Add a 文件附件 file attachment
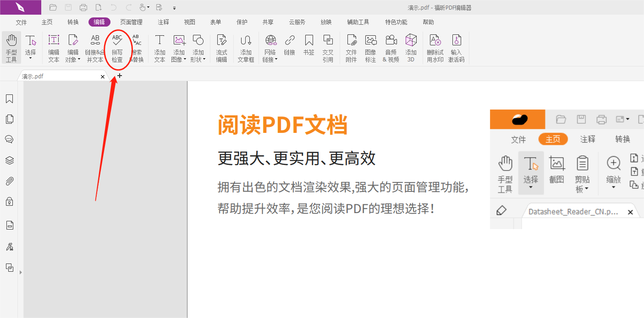The height and width of the screenshot is (318, 644). [x=351, y=47]
